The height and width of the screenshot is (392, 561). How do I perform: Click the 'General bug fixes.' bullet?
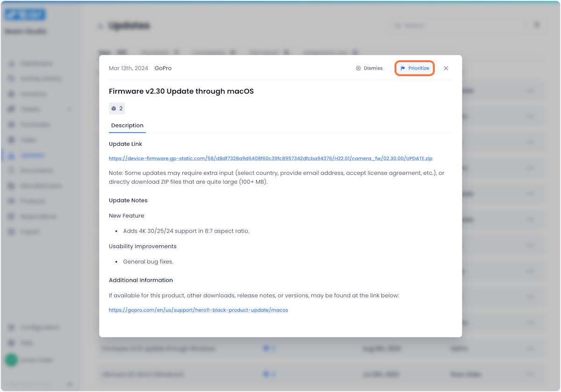(x=148, y=262)
